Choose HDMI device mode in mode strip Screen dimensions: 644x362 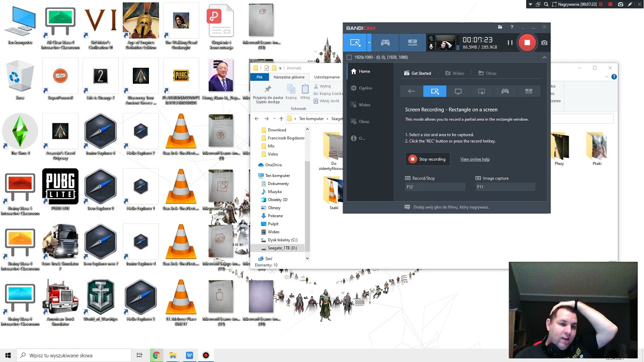coord(528,91)
